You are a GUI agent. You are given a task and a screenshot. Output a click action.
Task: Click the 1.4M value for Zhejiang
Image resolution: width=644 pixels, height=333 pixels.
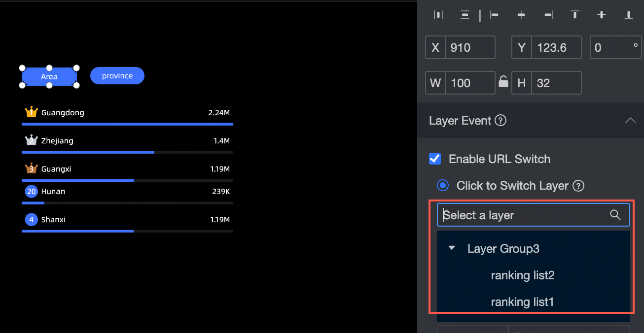[221, 140]
